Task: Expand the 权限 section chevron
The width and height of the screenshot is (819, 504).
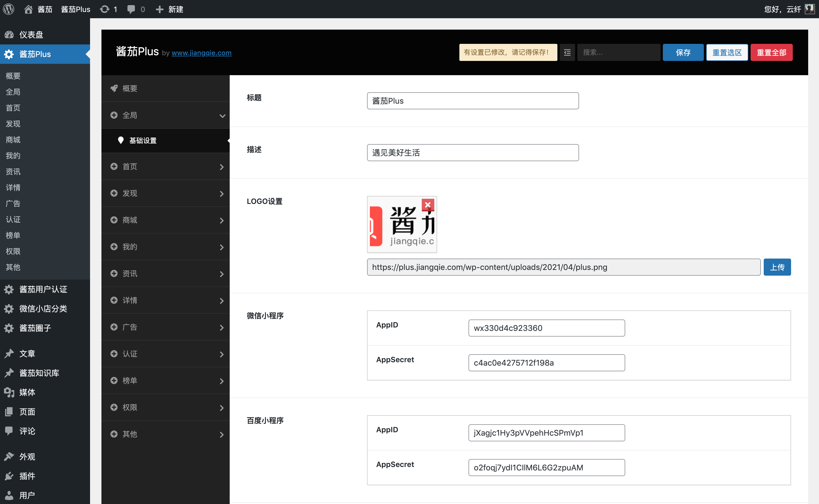Action: (x=221, y=408)
